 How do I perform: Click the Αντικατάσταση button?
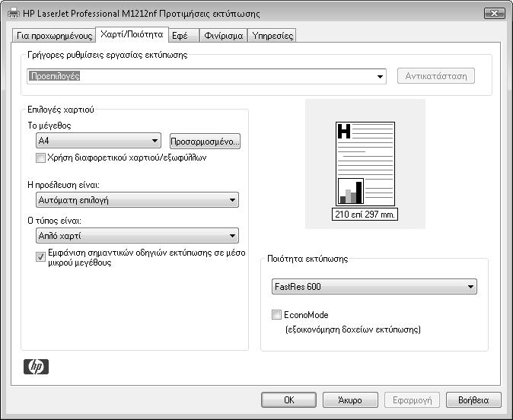coord(436,76)
